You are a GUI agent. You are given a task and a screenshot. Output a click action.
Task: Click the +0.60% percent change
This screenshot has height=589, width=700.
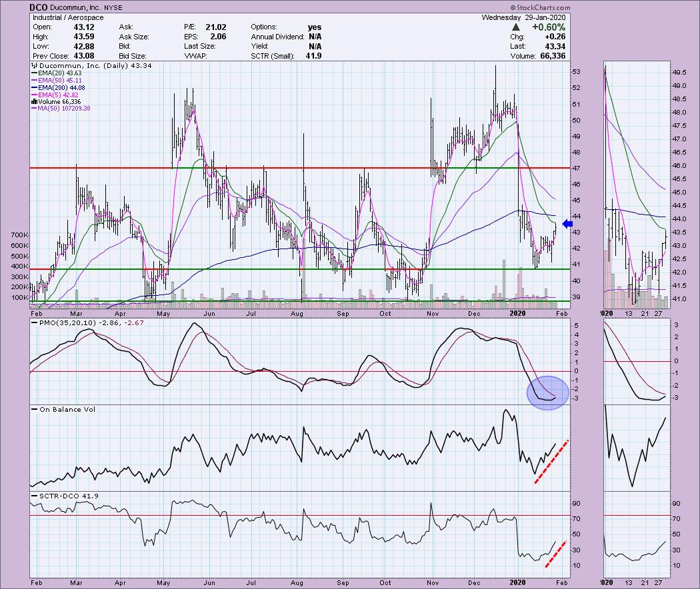tap(549, 27)
